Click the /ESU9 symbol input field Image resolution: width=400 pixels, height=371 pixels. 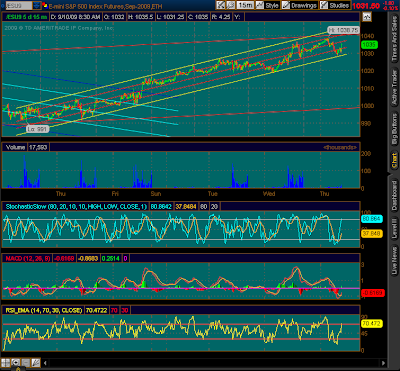pos(19,5)
